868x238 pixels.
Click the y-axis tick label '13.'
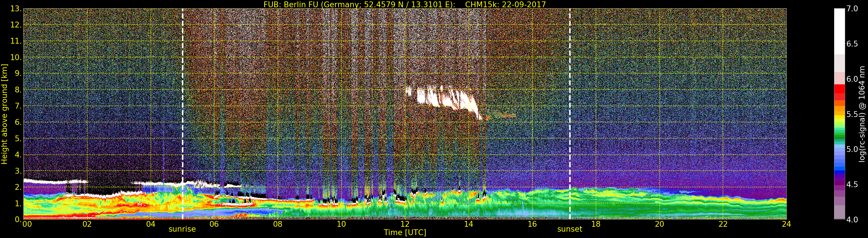pos(16,9)
